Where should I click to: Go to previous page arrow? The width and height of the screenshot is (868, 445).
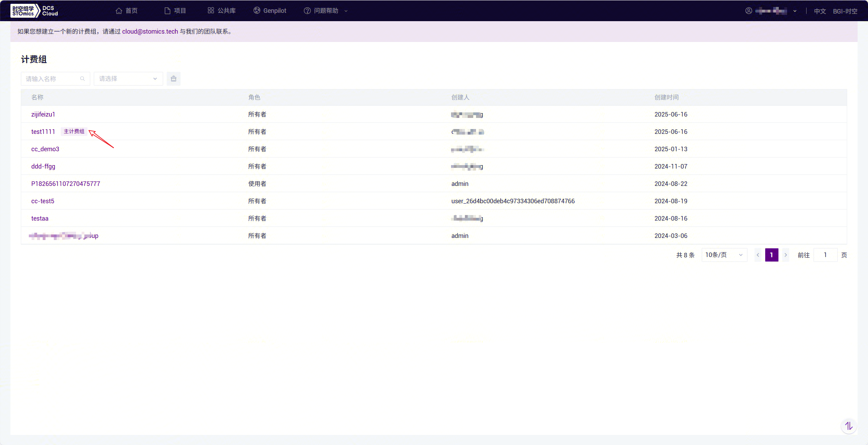click(758, 255)
